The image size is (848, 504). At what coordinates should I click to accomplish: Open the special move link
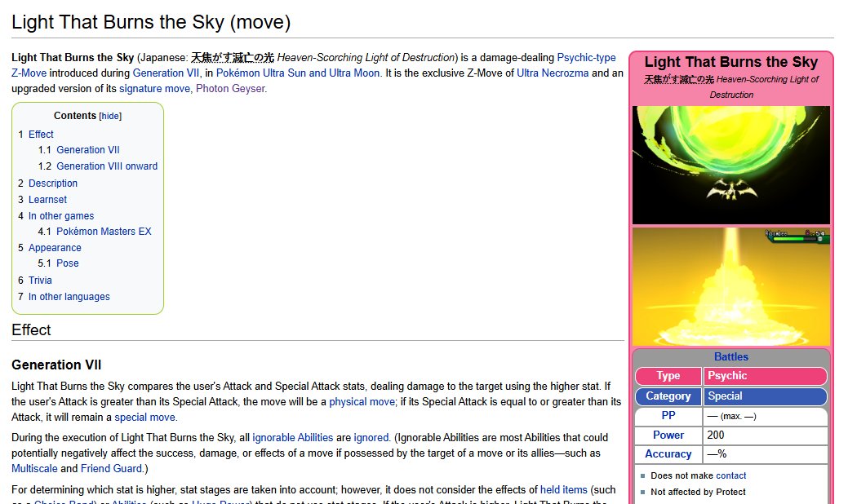click(x=144, y=417)
